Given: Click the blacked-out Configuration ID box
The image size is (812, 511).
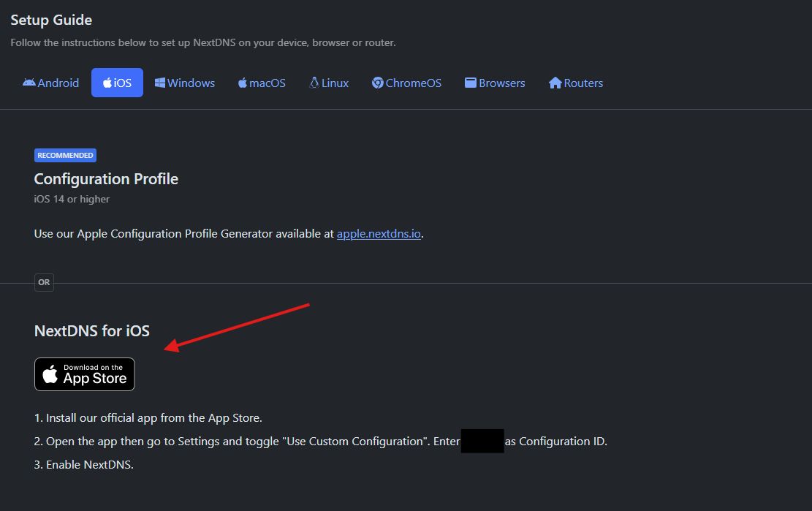Looking at the screenshot, I should coord(482,441).
